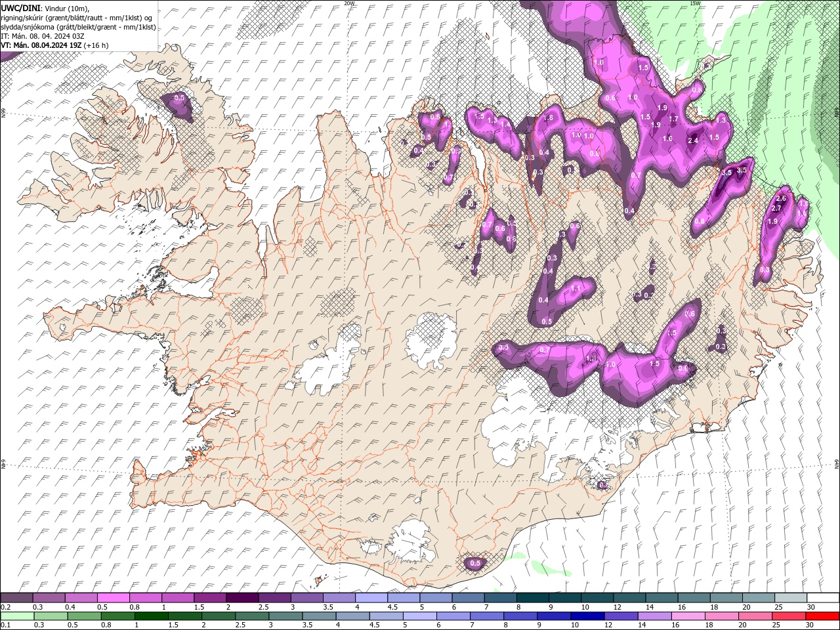The image size is (840, 630).
Task: Click the dark teal snow swatch labeled 8
Action: click(x=532, y=598)
